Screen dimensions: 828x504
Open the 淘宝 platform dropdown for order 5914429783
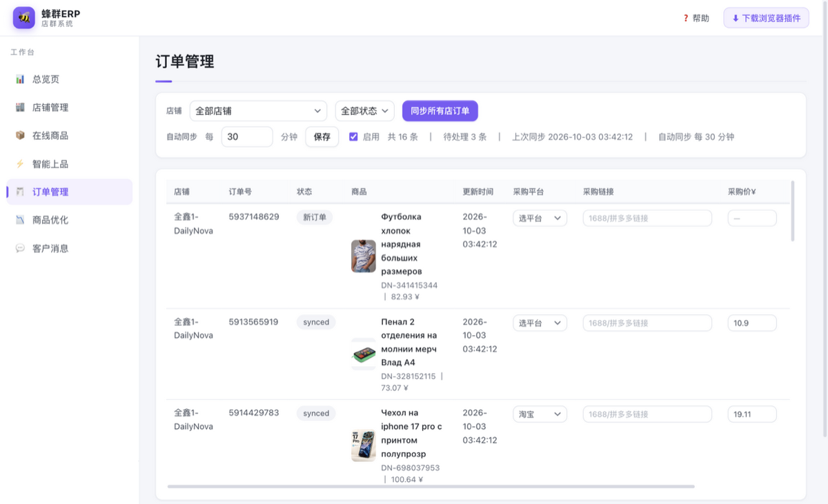tap(540, 414)
